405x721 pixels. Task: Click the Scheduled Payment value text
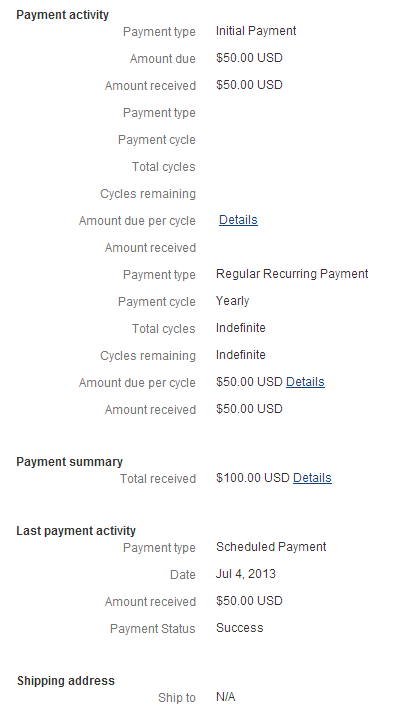[271, 547]
